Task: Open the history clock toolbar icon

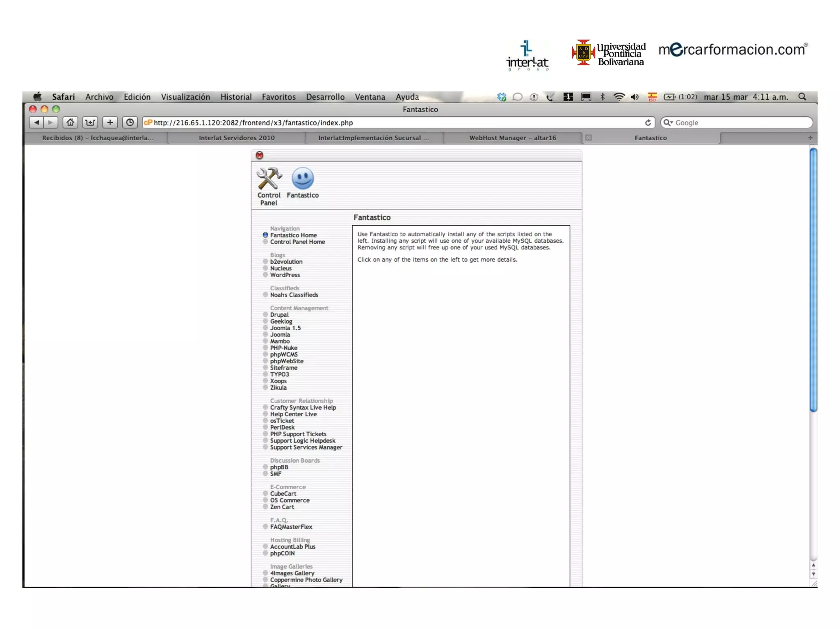Action: tap(130, 122)
